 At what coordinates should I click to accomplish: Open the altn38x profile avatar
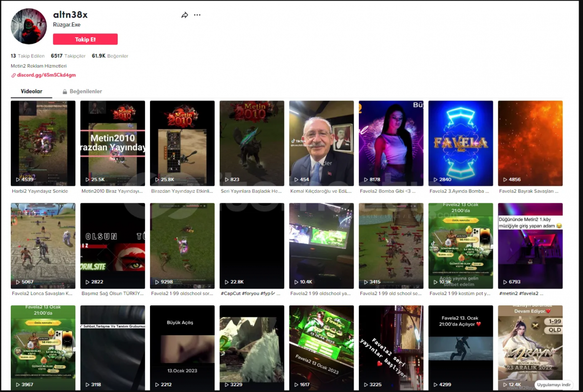(29, 26)
